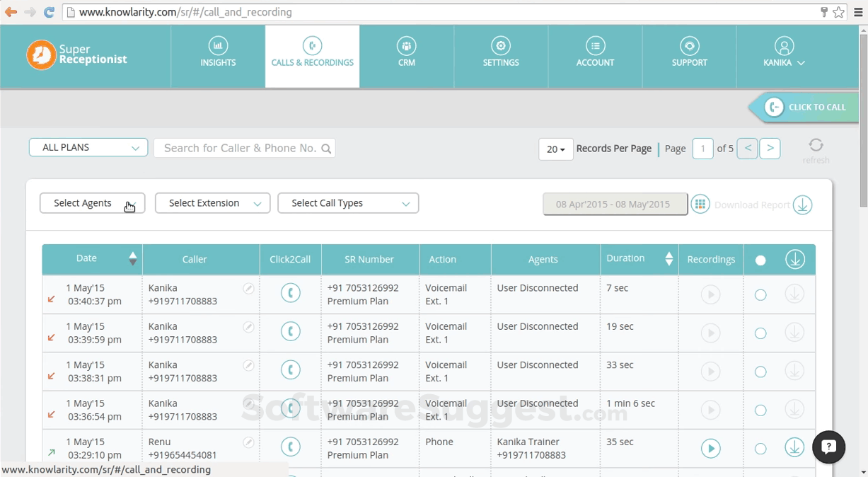
Task: Edit caller Kanika in the first row
Action: [x=248, y=289]
